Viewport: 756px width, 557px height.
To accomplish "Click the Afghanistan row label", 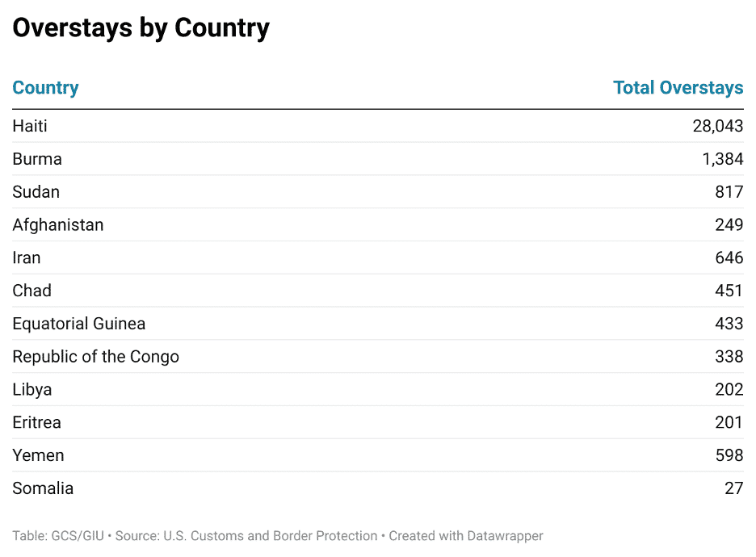I will tap(58, 225).
